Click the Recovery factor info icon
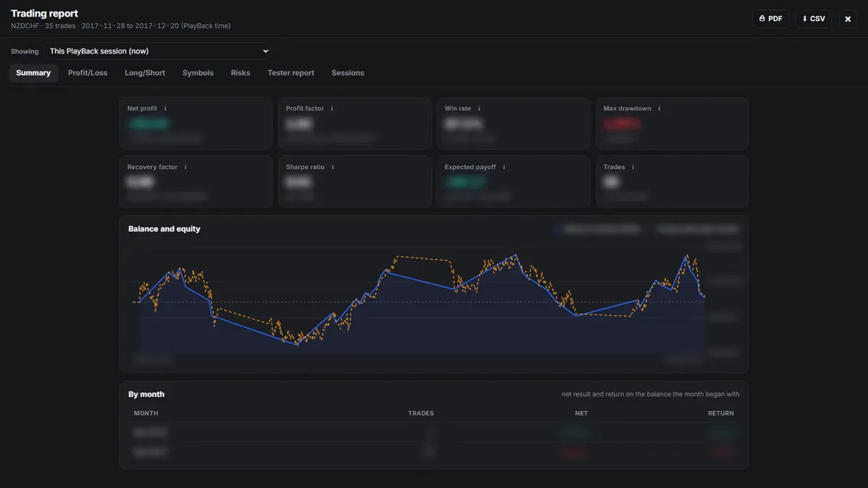868x488 pixels. [185, 167]
